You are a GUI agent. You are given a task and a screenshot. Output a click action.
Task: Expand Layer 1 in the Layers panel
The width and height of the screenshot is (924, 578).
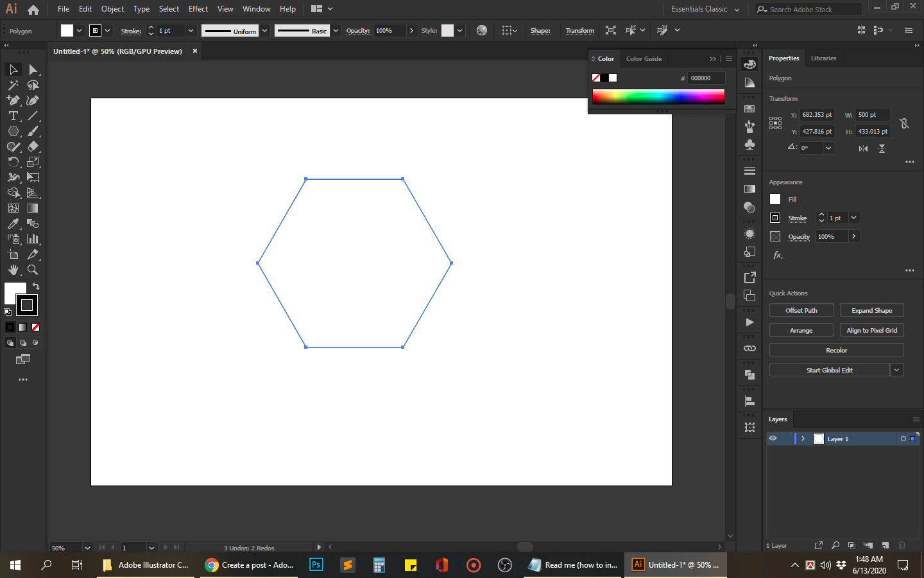(803, 439)
